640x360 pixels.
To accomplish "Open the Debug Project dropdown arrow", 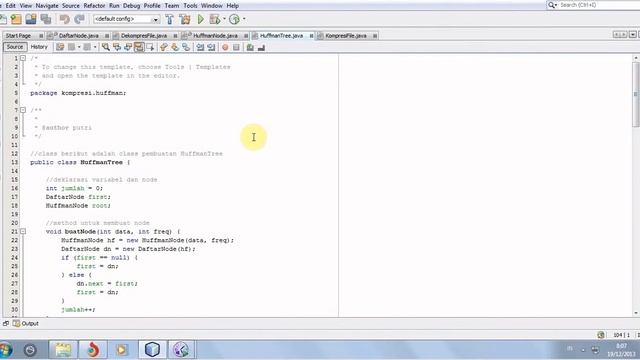I will tap(224, 19).
